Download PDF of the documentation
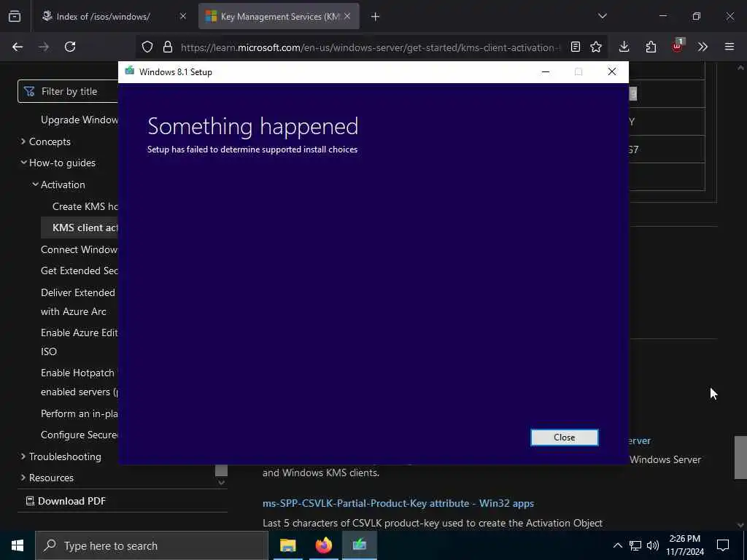The width and height of the screenshot is (747, 560). tap(66, 501)
